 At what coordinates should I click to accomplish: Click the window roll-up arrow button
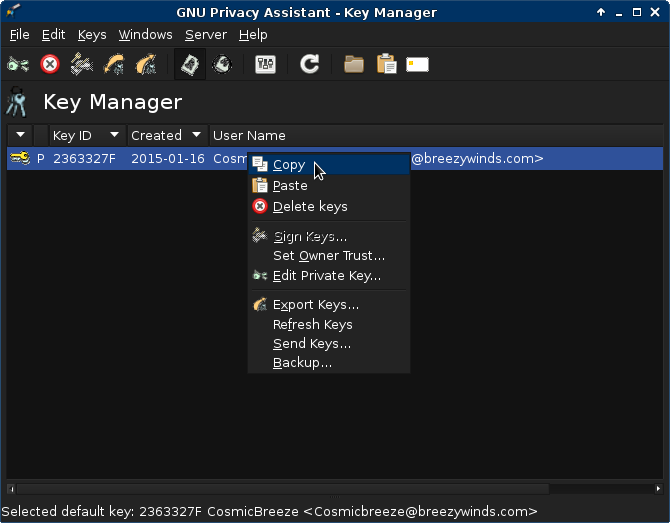tap(601, 12)
